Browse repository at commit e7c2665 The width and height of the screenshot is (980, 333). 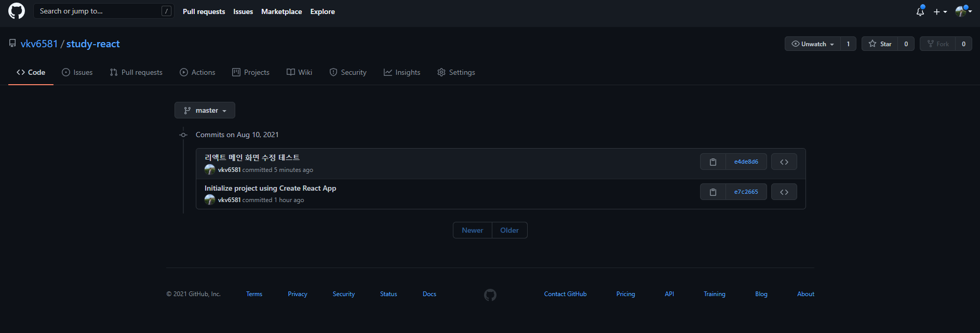click(x=784, y=192)
